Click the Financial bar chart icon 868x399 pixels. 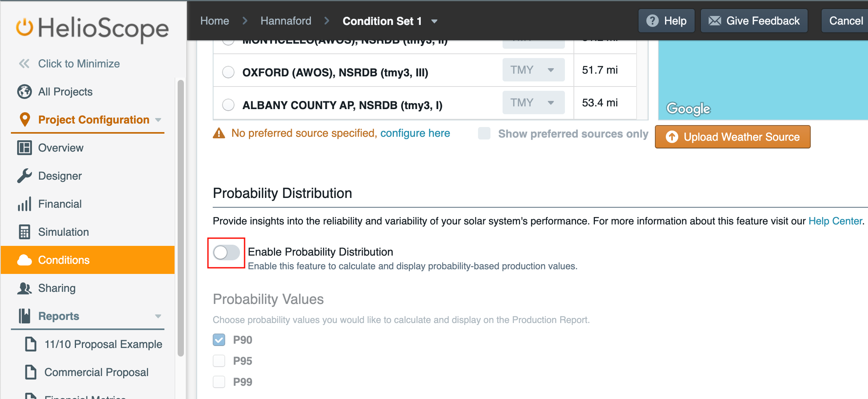click(x=24, y=204)
